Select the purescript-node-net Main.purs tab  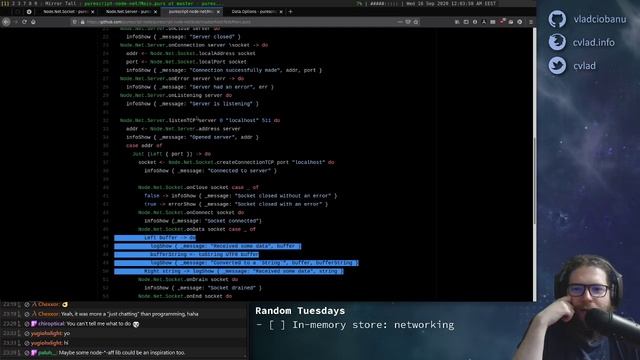(x=191, y=12)
